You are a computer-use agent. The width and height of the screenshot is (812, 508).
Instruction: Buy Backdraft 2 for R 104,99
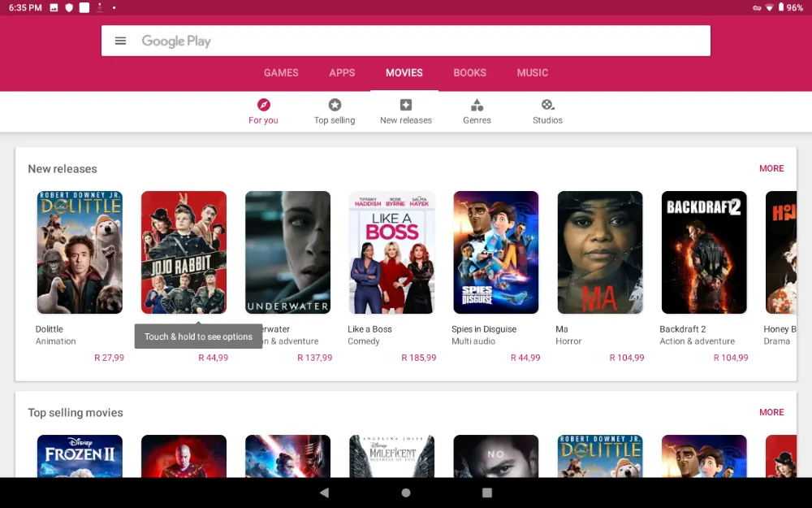[730, 357]
